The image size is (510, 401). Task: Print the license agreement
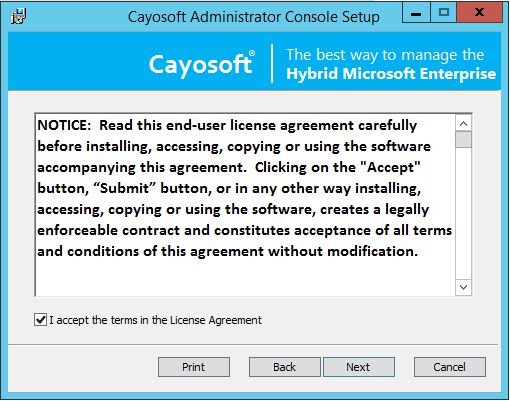point(194,367)
